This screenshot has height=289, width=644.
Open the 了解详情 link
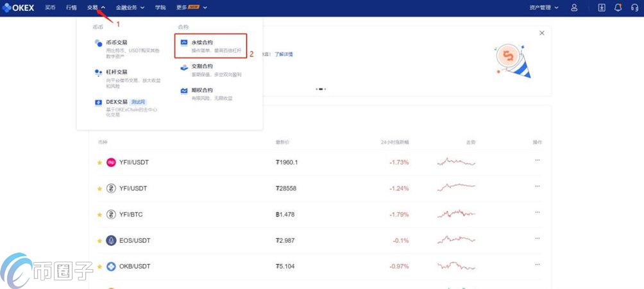coord(284,54)
